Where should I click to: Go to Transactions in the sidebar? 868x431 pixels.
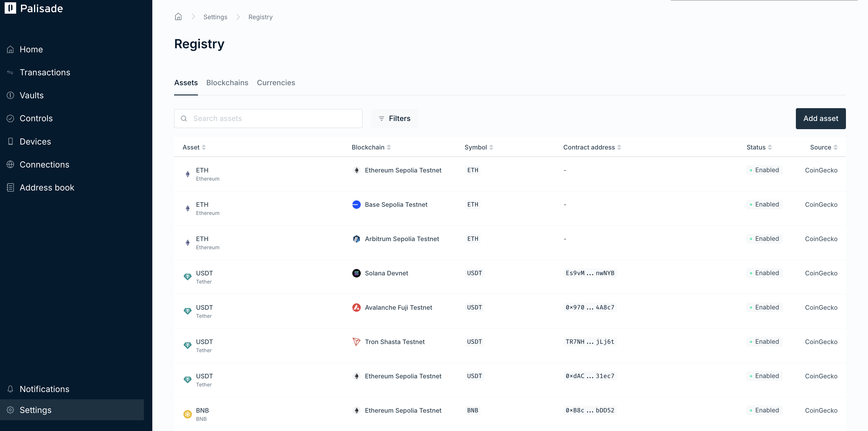tap(45, 72)
